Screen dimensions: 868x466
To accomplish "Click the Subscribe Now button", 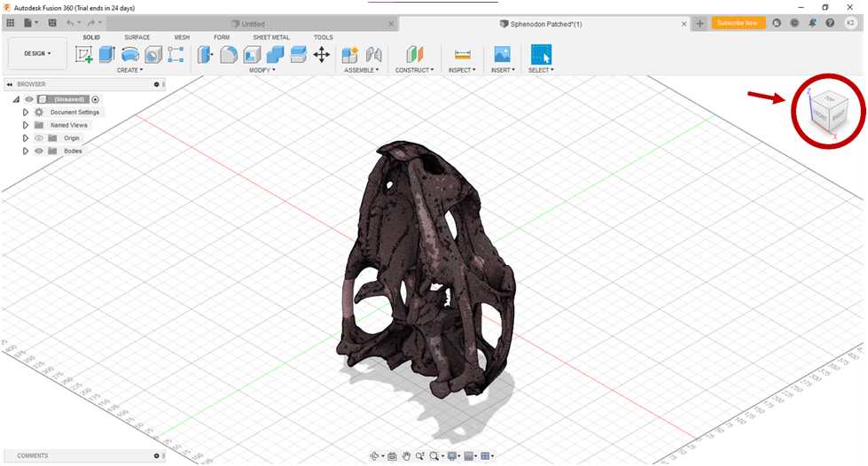I will [739, 23].
